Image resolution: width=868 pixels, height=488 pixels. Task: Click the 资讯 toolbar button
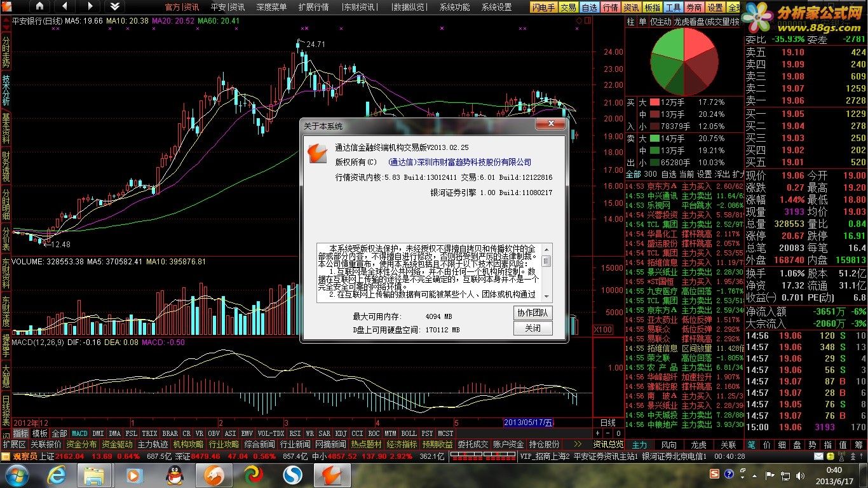click(631, 7)
